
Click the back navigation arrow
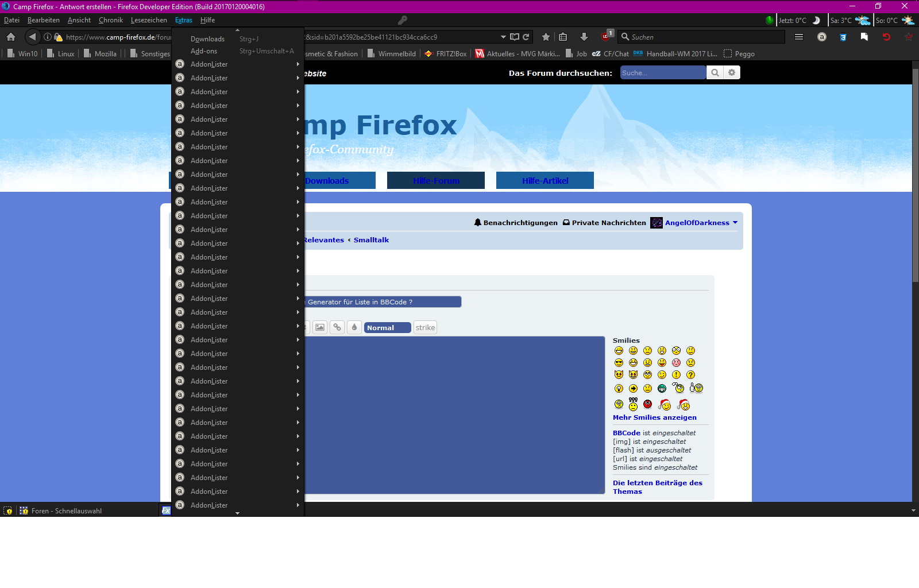[x=33, y=37]
